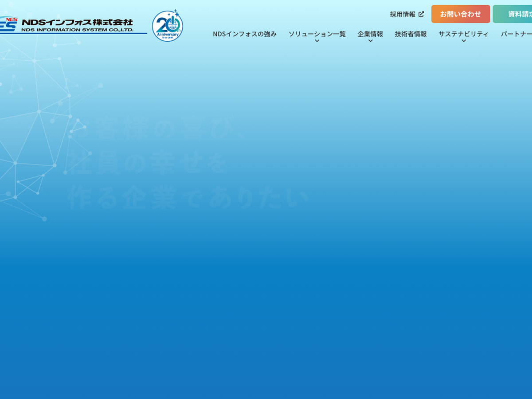Click the NDS ES emblem in logo

pyautogui.click(x=8, y=24)
